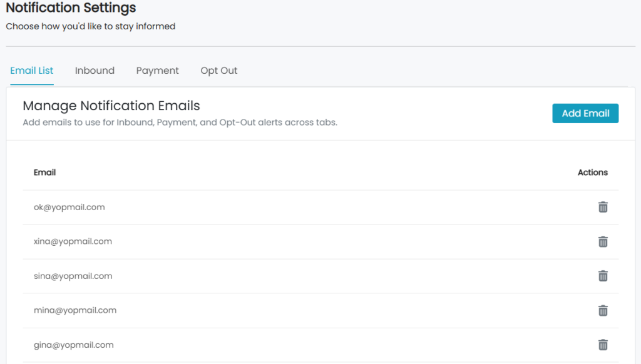
Task: Delete the xina@yopmail.com email entry
Action: (603, 241)
